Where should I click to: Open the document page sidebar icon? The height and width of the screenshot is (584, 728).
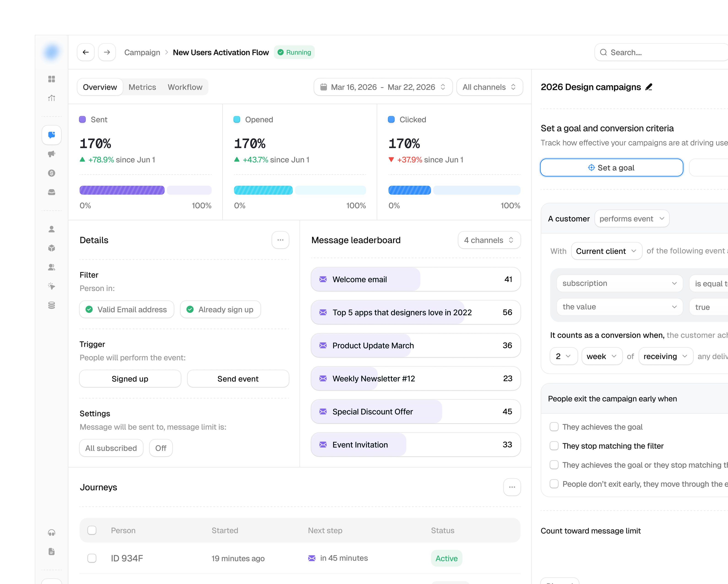tap(51, 551)
